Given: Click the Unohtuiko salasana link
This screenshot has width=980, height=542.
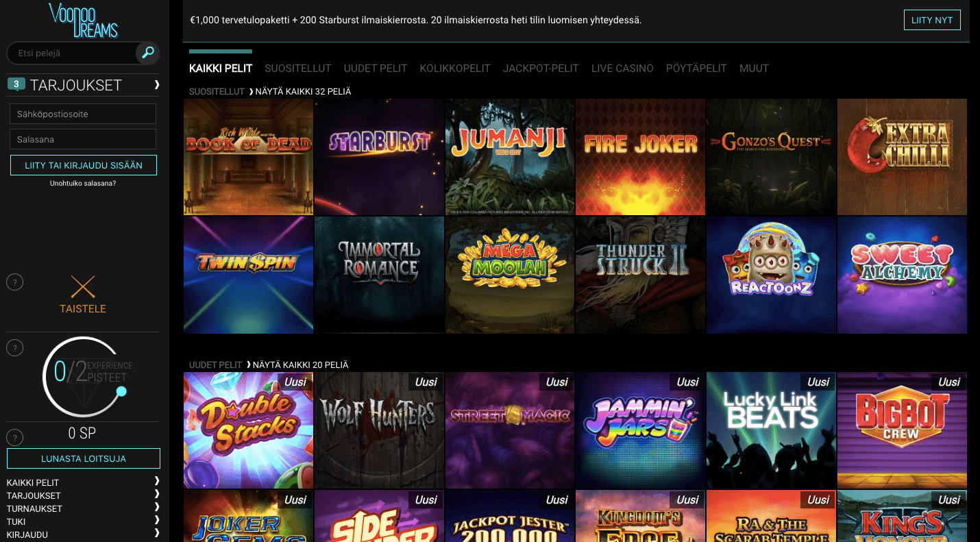Looking at the screenshot, I should pyautogui.click(x=83, y=183).
